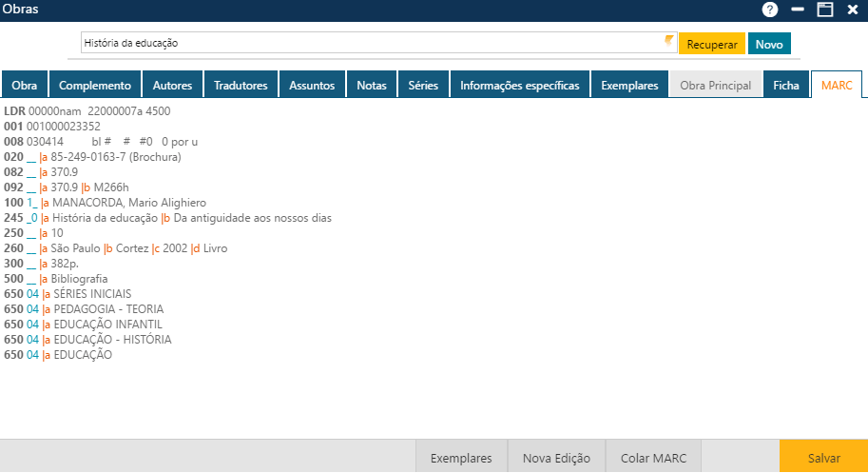868x473 pixels.
Task: Open the Informações específicas tab
Action: click(x=519, y=85)
